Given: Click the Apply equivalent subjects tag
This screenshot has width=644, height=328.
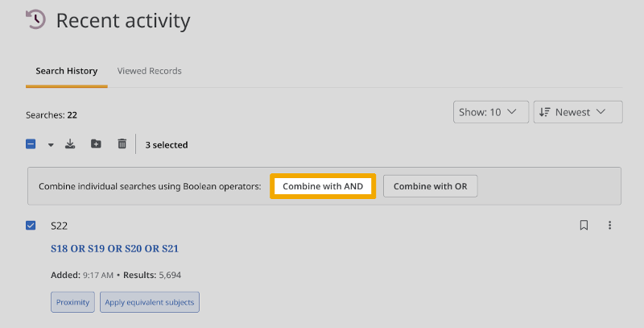Looking at the screenshot, I should 149,302.
